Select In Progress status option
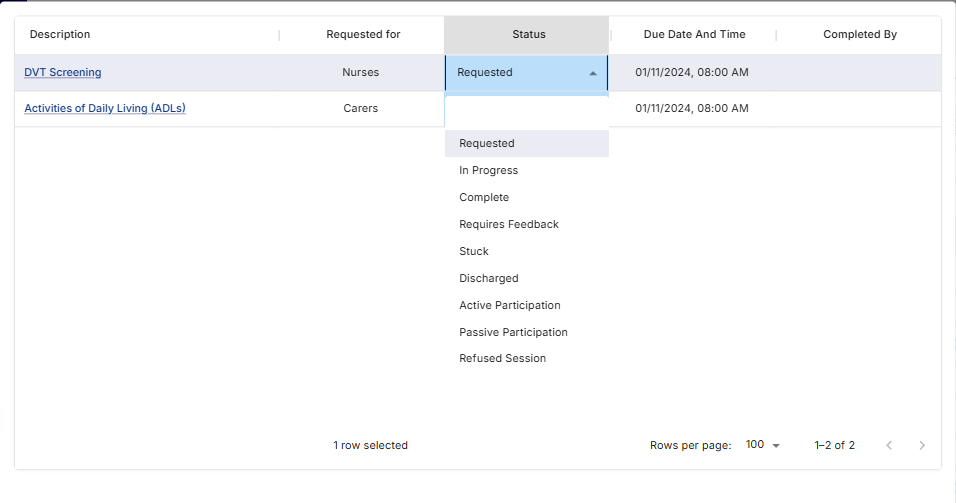 coord(489,170)
